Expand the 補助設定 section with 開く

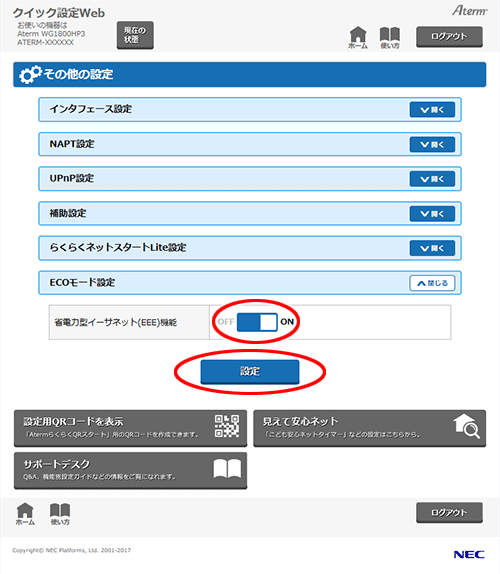coord(432,213)
